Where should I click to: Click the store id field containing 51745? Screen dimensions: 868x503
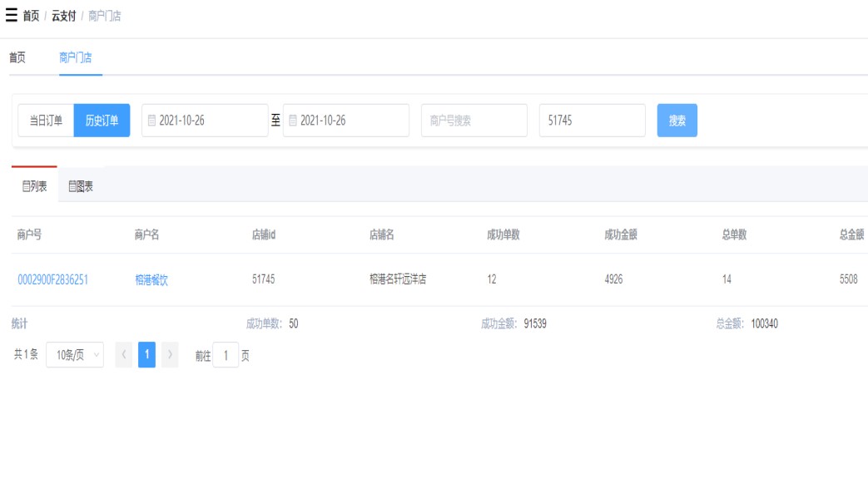[592, 121]
